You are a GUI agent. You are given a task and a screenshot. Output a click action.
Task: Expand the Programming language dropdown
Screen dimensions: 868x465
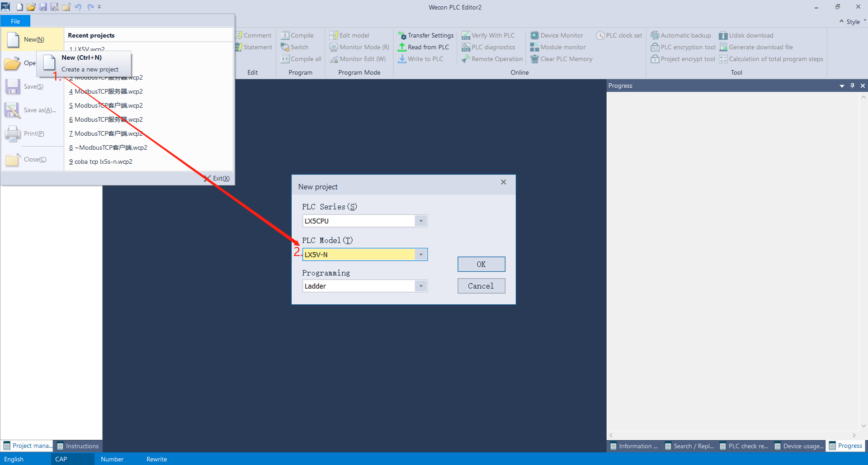[421, 286]
